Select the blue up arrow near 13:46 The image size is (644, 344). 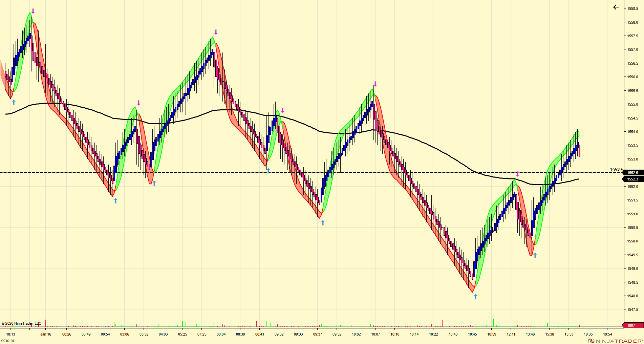535,255
